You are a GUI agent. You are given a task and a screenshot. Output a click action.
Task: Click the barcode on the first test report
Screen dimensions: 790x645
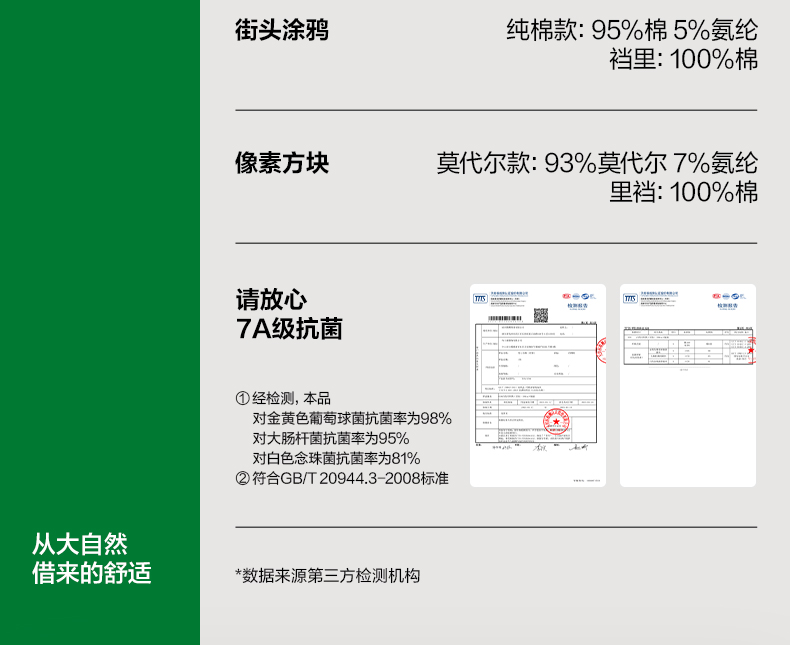point(501,317)
